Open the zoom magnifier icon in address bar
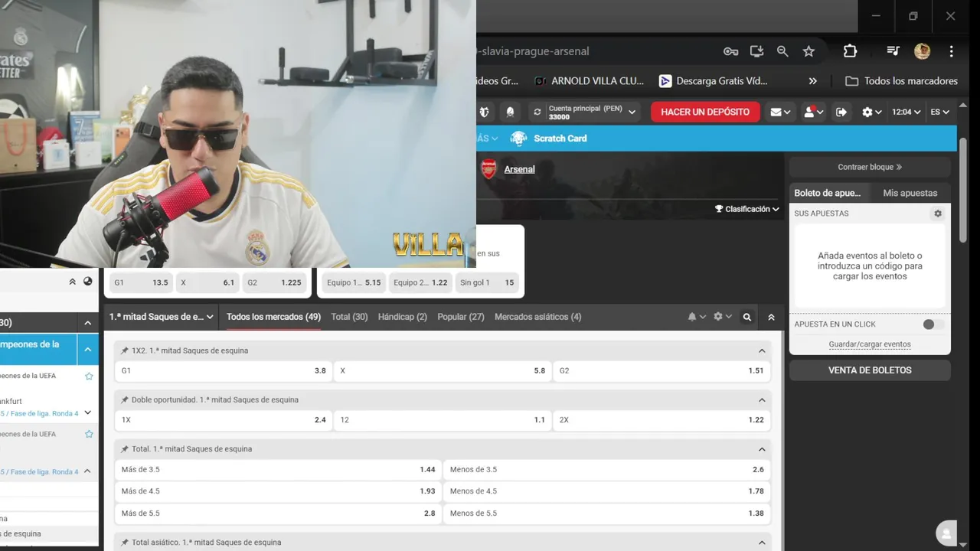The width and height of the screenshot is (980, 551). [x=782, y=51]
